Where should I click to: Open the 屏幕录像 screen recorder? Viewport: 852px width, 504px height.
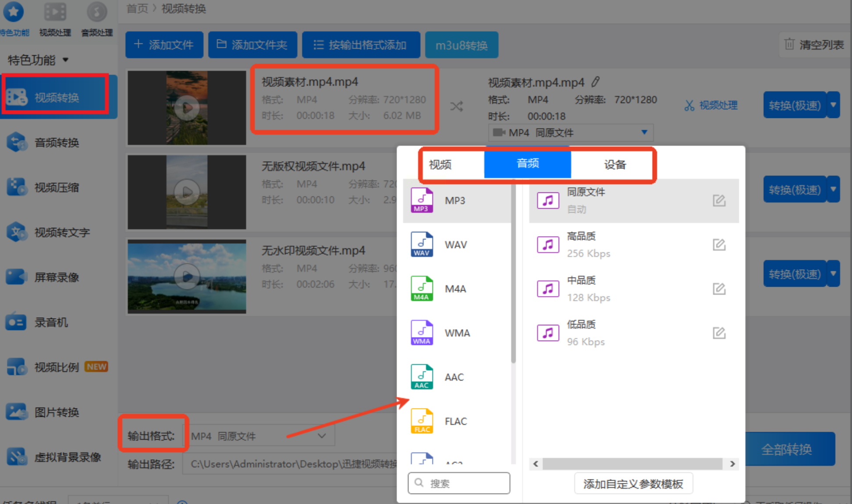pyautogui.click(x=57, y=277)
